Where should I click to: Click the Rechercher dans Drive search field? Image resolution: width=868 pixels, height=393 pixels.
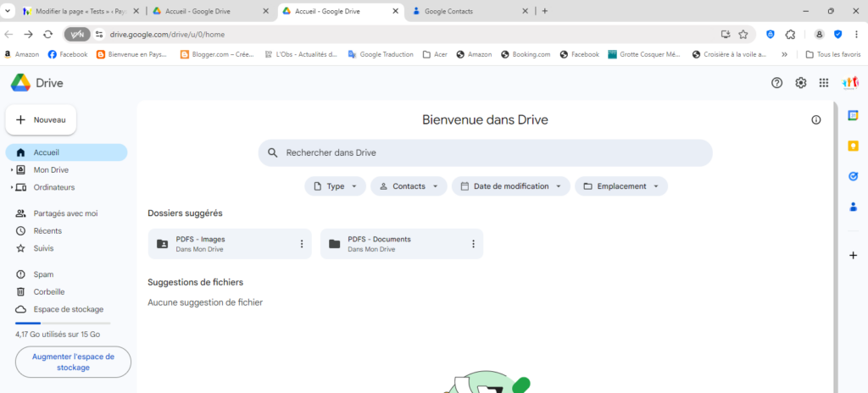coord(485,153)
